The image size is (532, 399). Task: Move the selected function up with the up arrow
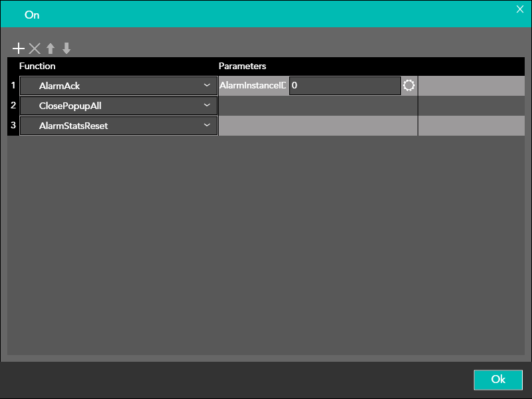pos(51,49)
